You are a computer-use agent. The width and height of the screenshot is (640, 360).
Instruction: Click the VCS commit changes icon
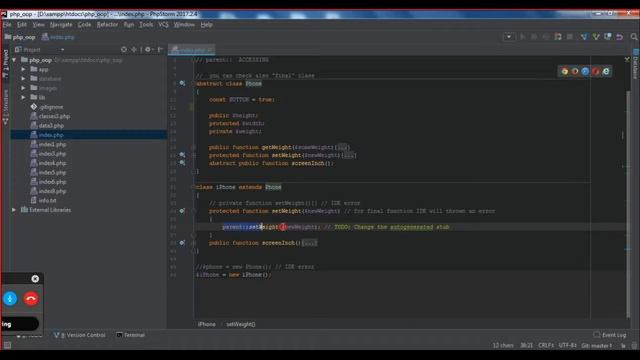pyautogui.click(x=596, y=37)
